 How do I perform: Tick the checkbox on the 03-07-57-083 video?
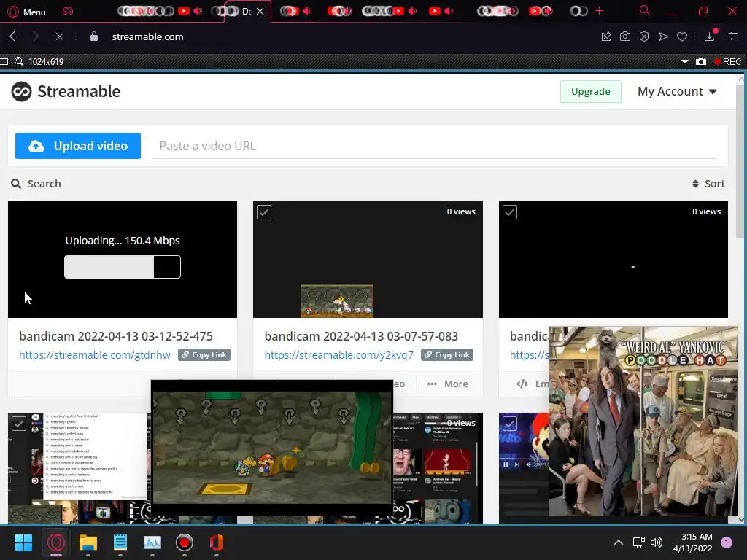[x=264, y=212]
